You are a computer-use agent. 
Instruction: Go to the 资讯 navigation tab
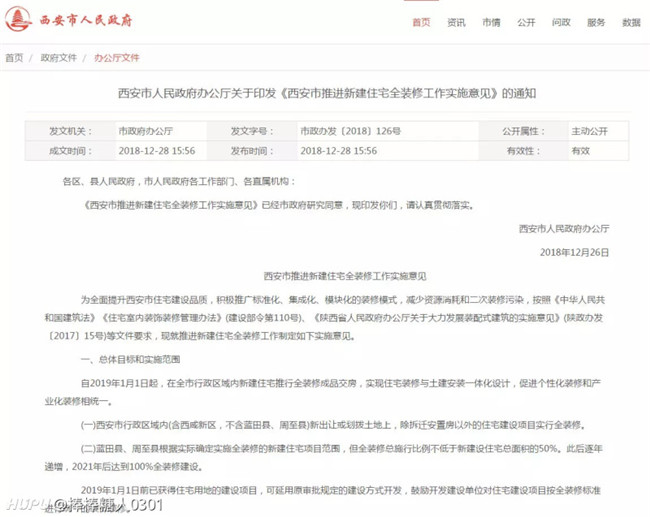point(456,22)
